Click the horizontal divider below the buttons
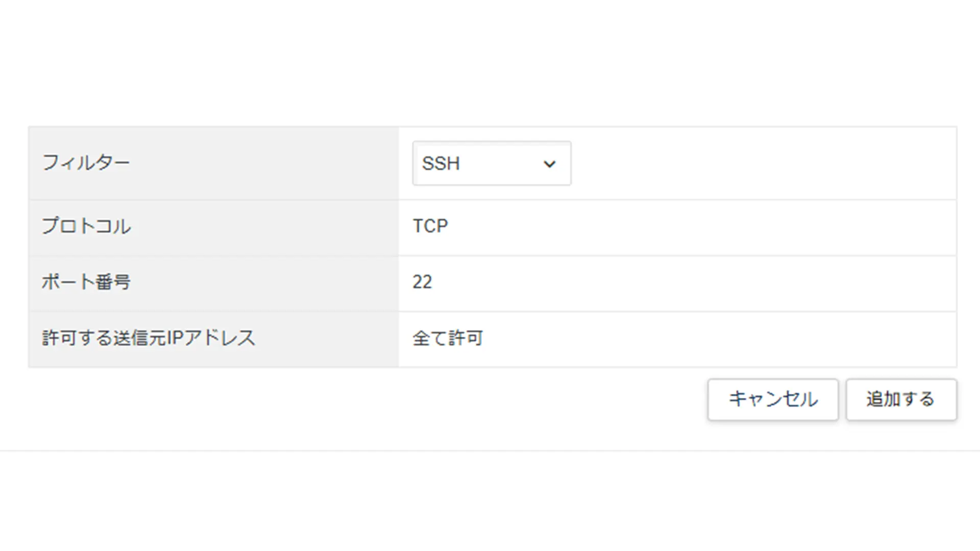The width and height of the screenshot is (980, 551). point(490,450)
